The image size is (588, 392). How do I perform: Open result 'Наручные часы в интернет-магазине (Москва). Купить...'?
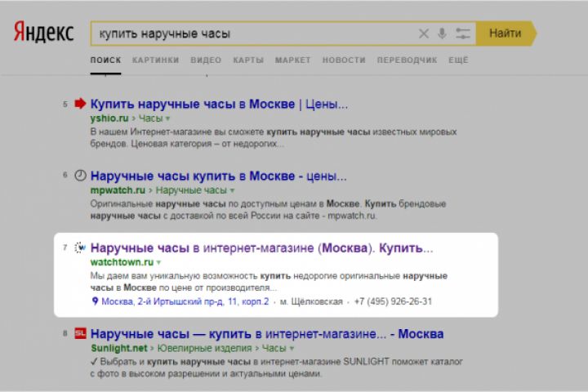[x=262, y=248]
